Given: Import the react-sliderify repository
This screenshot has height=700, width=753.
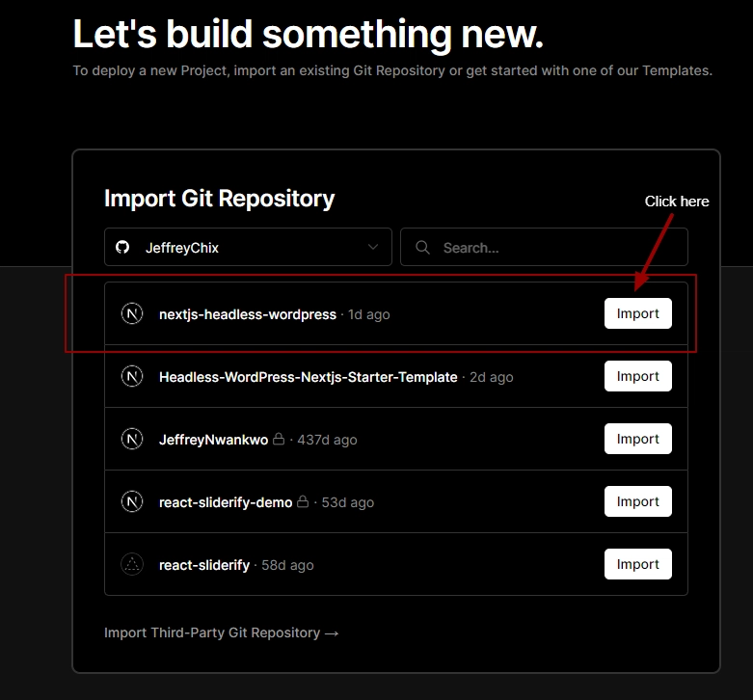Looking at the screenshot, I should (x=637, y=564).
